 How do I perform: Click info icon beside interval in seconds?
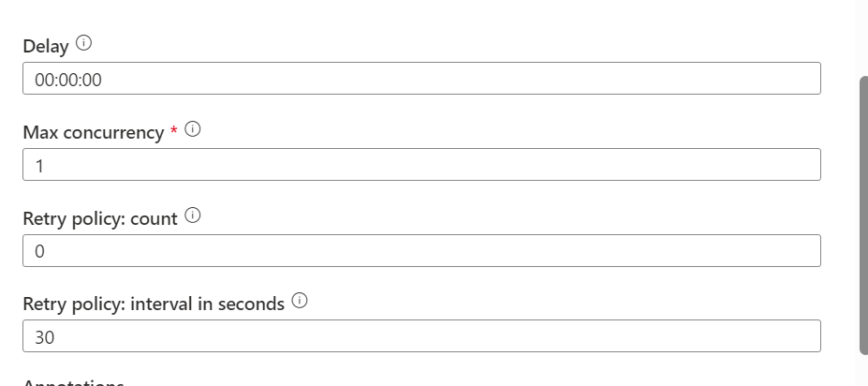[300, 301]
